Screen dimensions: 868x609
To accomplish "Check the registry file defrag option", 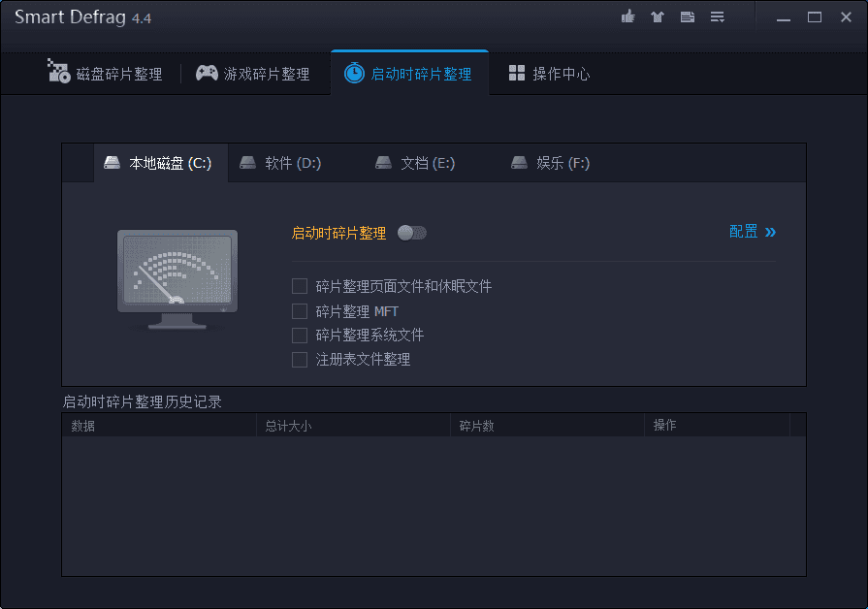I will [x=300, y=359].
